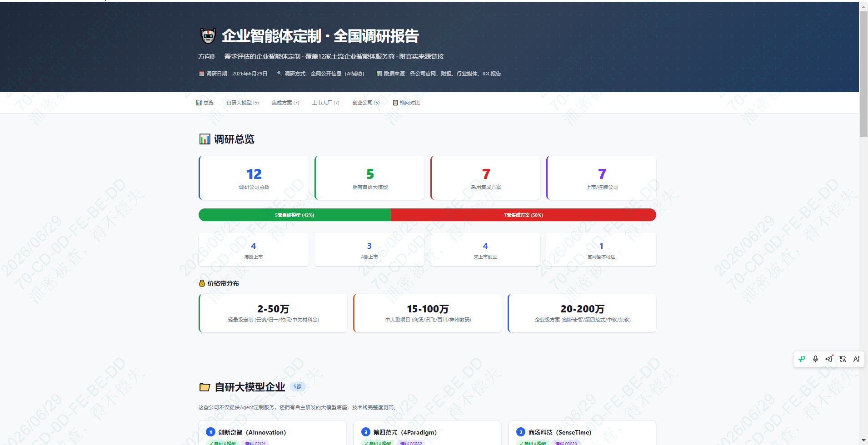This screenshot has width=868, height=445.
Task: Click the red 7家集成方案 (58%) bar segment
Action: click(x=524, y=215)
